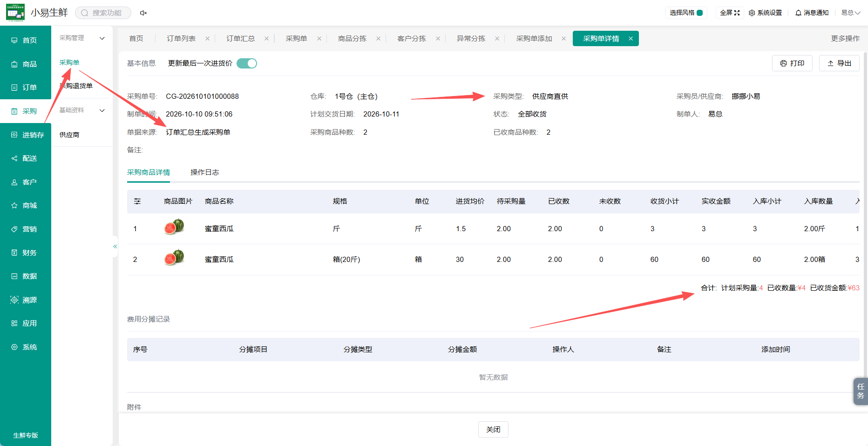
Task: Open 消息通知 in the header
Action: tap(812, 13)
